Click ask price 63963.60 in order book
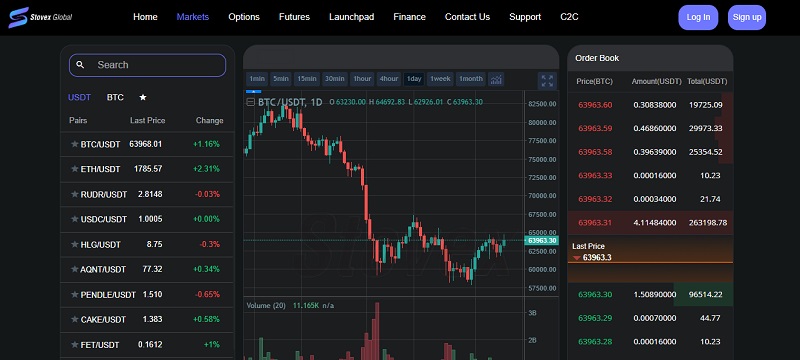The height and width of the screenshot is (360, 800). (x=595, y=105)
